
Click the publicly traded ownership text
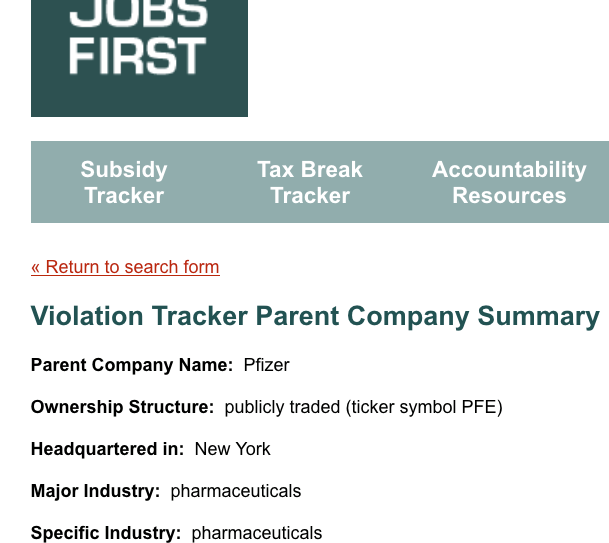click(282, 407)
